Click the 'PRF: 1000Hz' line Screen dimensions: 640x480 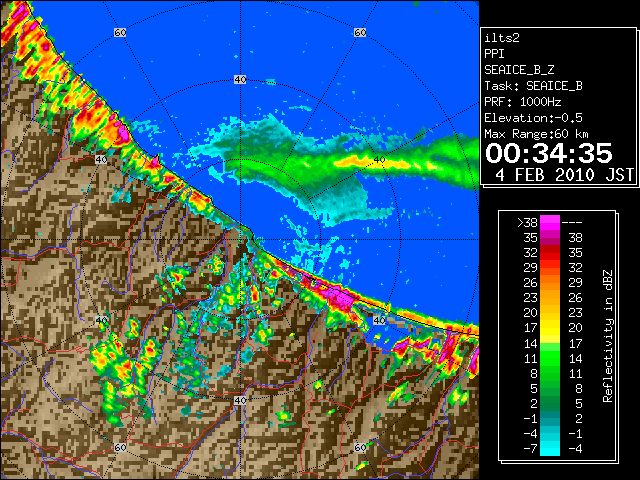pyautogui.click(x=523, y=102)
